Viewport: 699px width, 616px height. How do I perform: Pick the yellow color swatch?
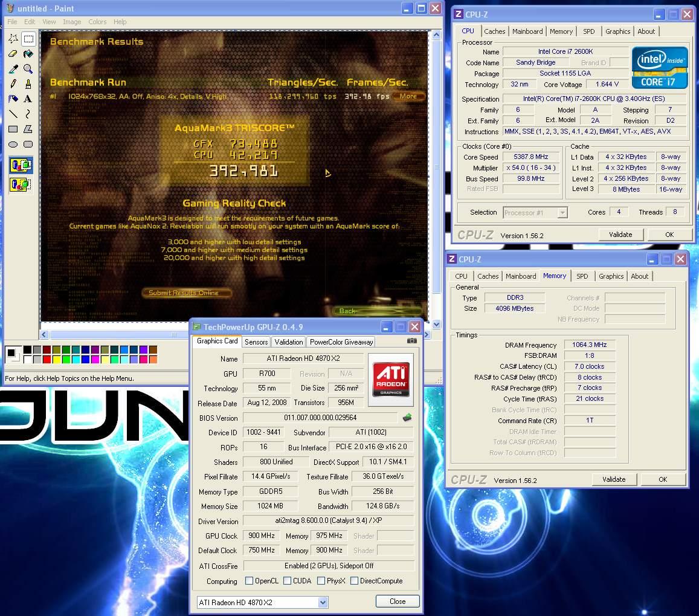tap(57, 358)
